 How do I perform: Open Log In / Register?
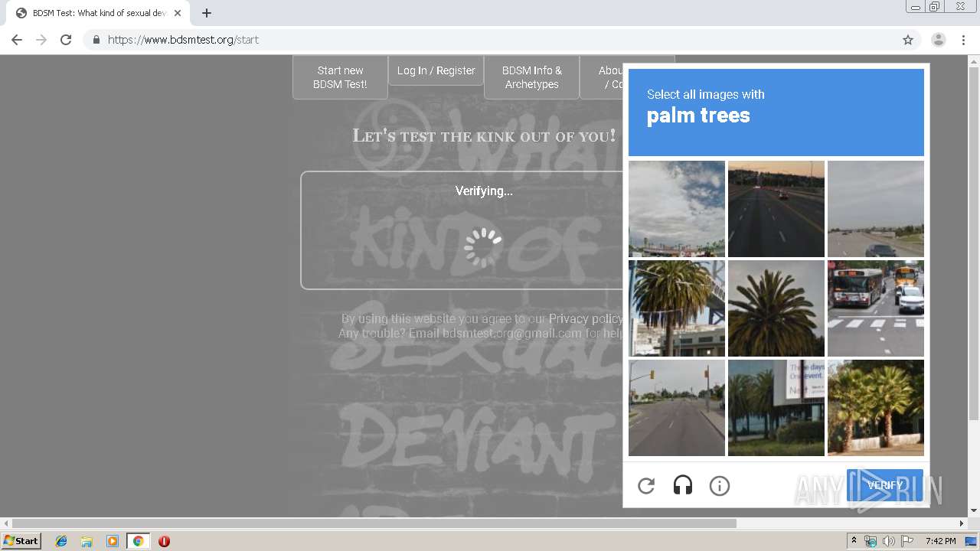click(x=436, y=70)
